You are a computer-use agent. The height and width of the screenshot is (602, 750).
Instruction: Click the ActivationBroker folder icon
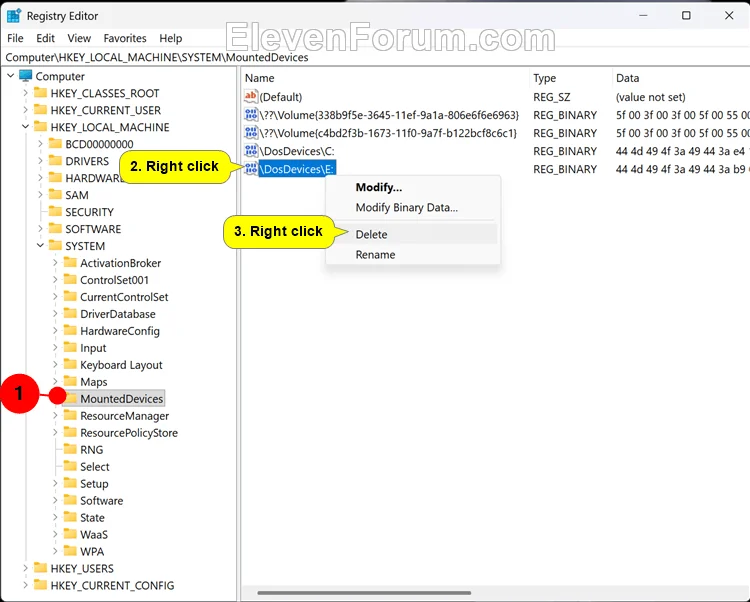(70, 263)
